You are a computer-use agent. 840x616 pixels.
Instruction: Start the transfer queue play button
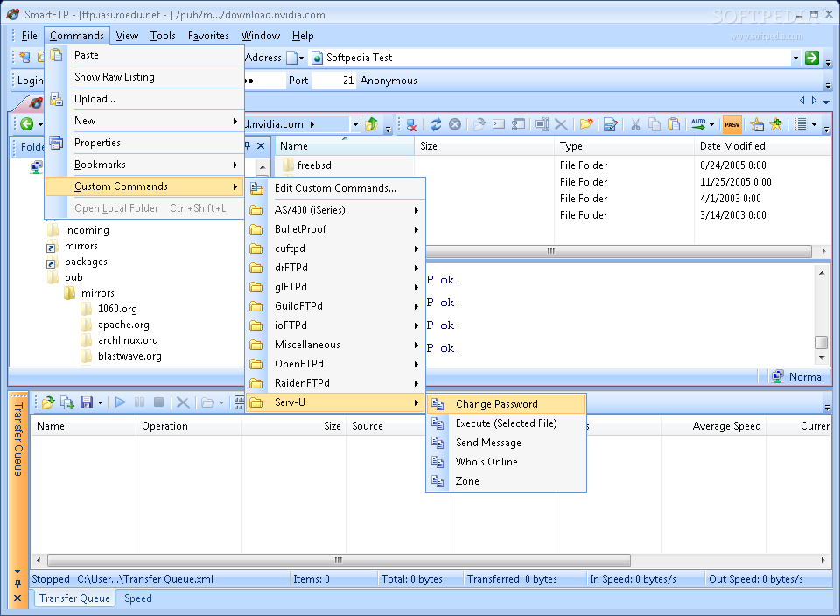point(121,402)
